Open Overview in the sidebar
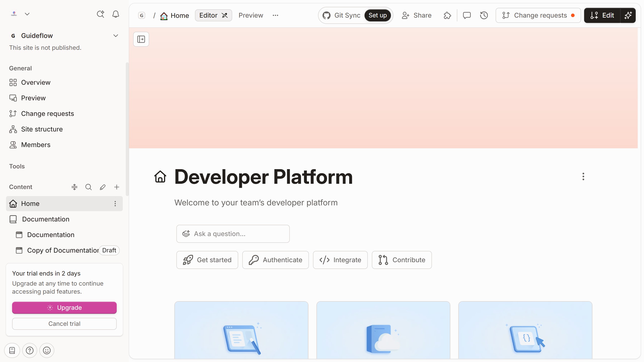The height and width of the screenshot is (362, 644). (x=64, y=82)
